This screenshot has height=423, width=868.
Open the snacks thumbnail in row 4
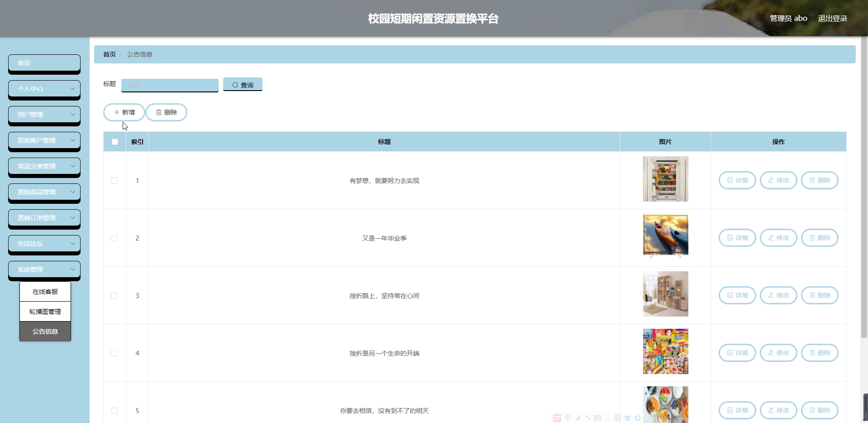665,351
